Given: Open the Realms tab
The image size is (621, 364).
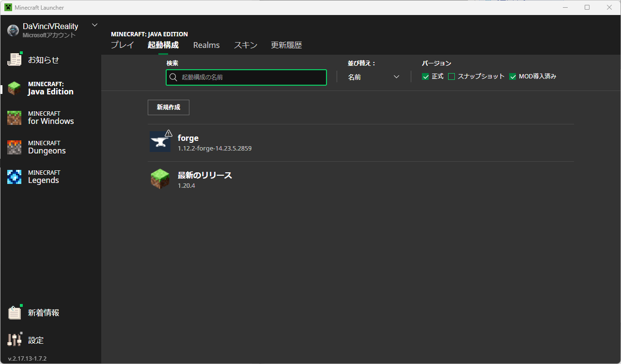Looking at the screenshot, I should click(206, 45).
